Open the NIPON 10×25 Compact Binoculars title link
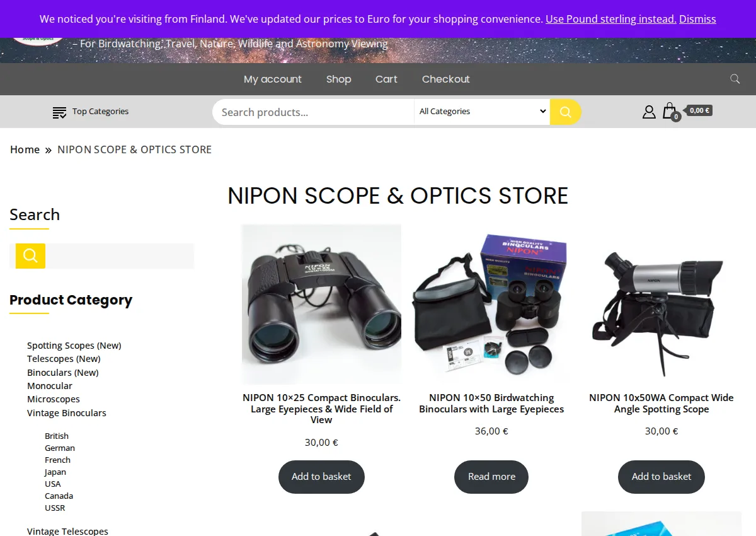756x536 pixels. (321, 409)
